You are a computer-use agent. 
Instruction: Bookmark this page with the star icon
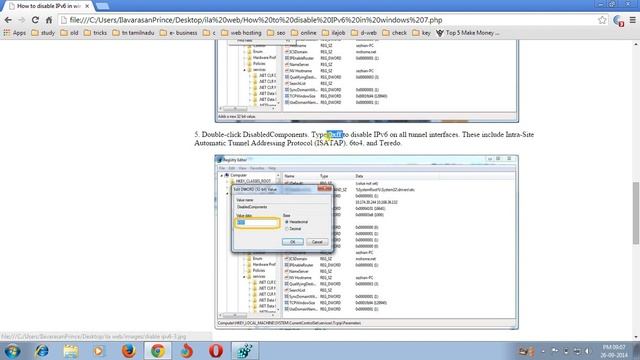click(x=602, y=20)
